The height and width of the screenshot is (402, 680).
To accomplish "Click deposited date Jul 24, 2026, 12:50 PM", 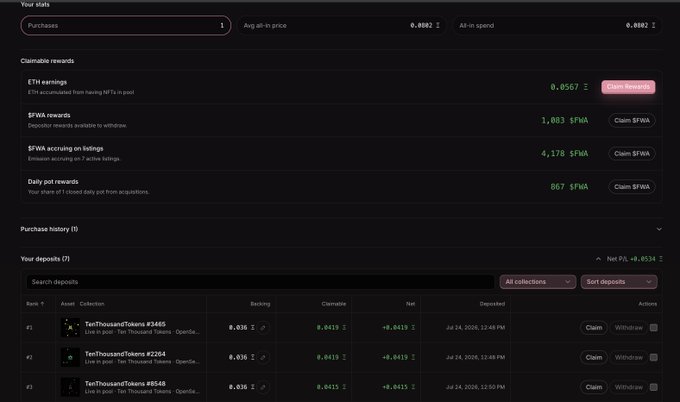I will [475, 387].
